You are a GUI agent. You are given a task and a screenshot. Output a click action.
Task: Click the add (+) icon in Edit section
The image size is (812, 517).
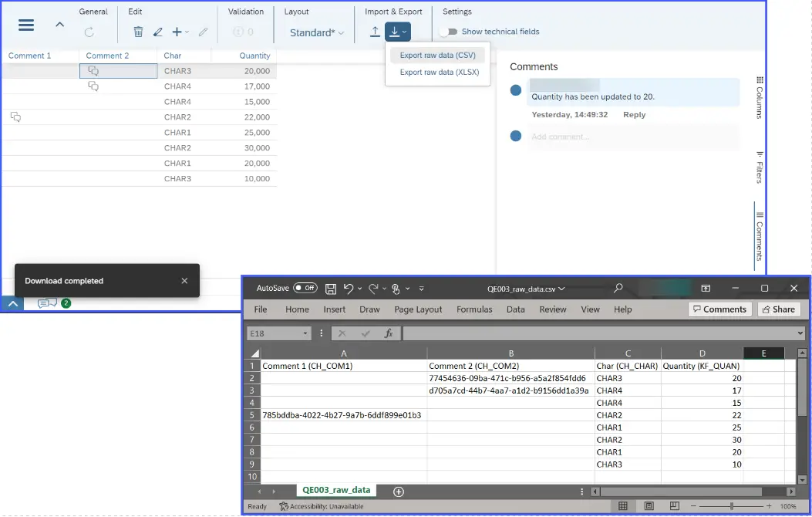(177, 31)
